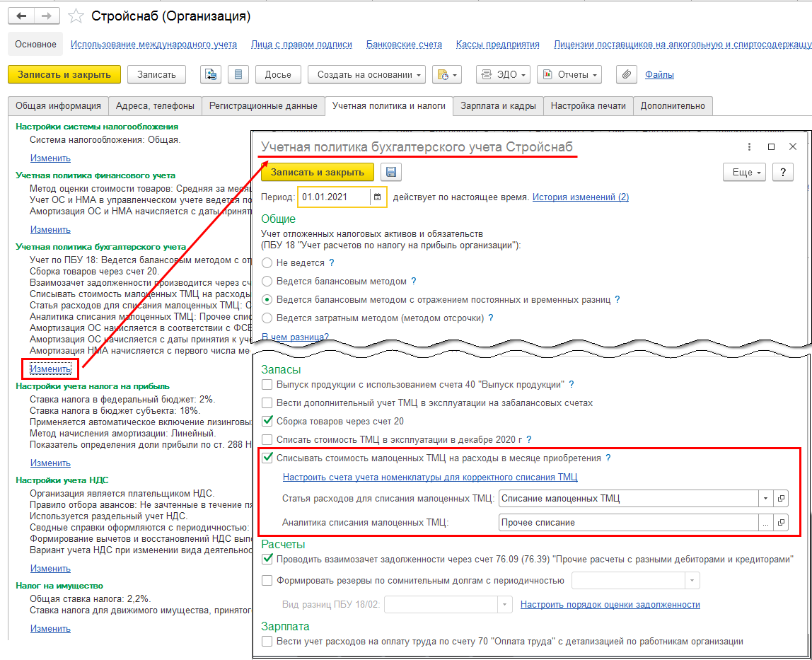Open Кассы предприятия navigation link
Image resolution: width=812 pixels, height=660 pixels.
point(498,45)
